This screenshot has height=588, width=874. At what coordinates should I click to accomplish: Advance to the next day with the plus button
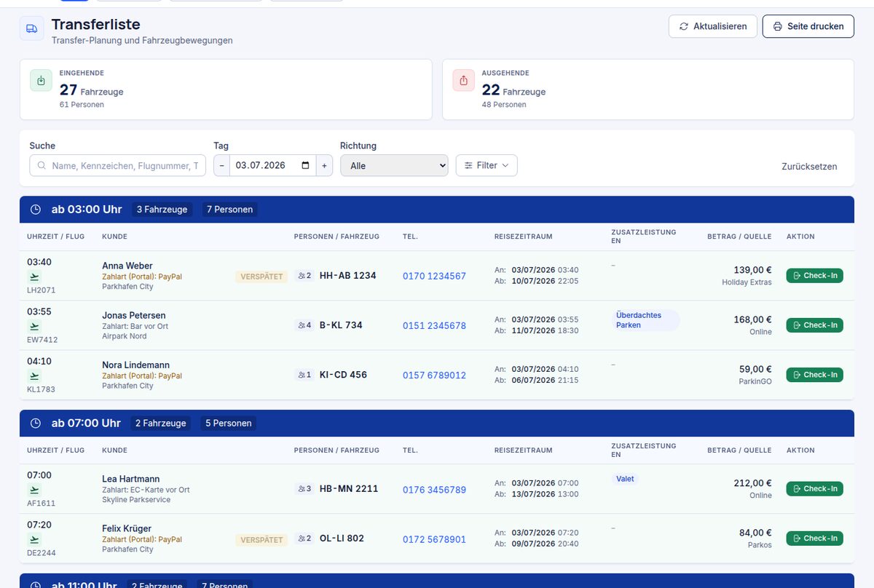(x=325, y=165)
